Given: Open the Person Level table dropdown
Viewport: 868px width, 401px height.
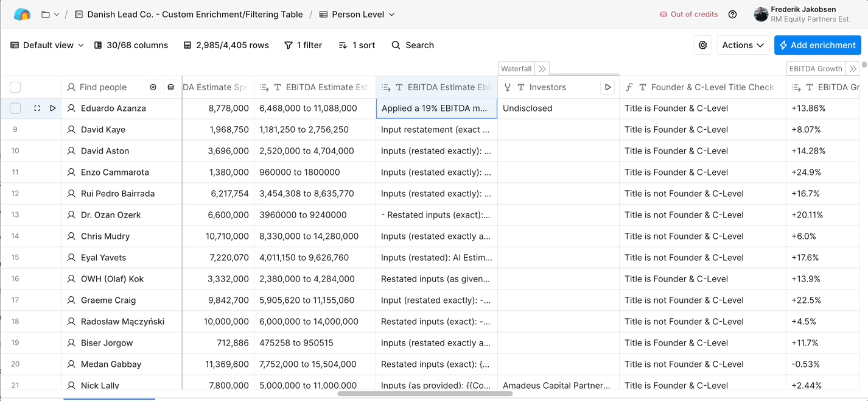Looking at the screenshot, I should (x=357, y=14).
